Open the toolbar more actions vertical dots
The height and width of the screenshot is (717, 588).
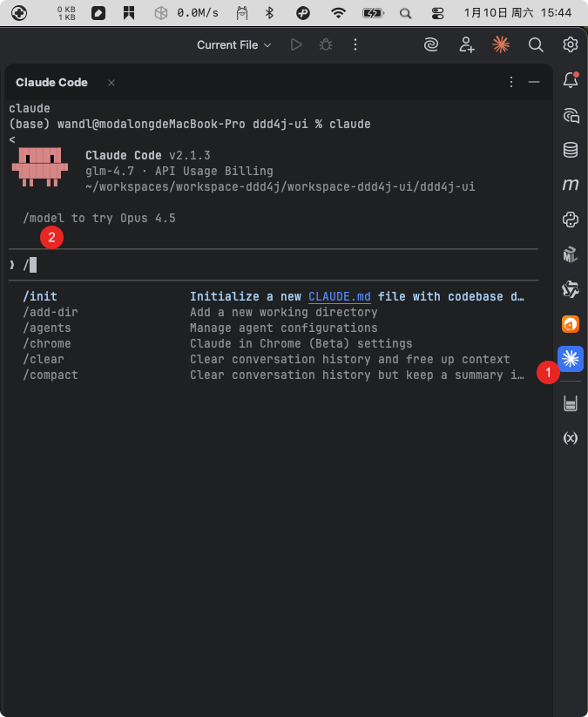[x=355, y=44]
